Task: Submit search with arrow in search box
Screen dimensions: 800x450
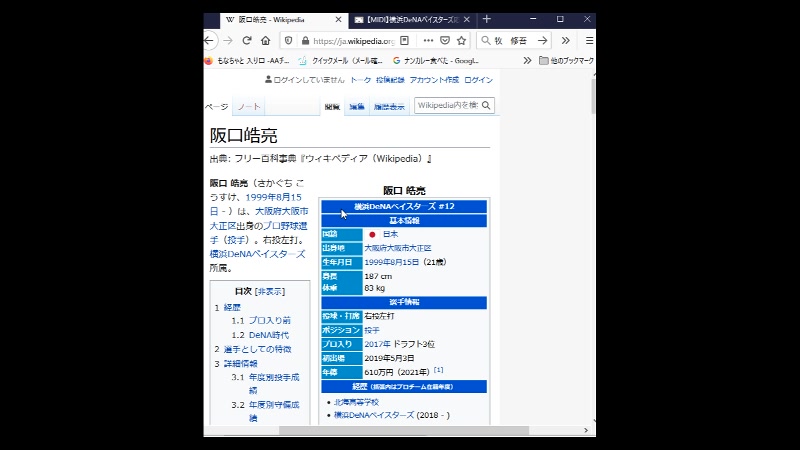Action: coord(542,40)
